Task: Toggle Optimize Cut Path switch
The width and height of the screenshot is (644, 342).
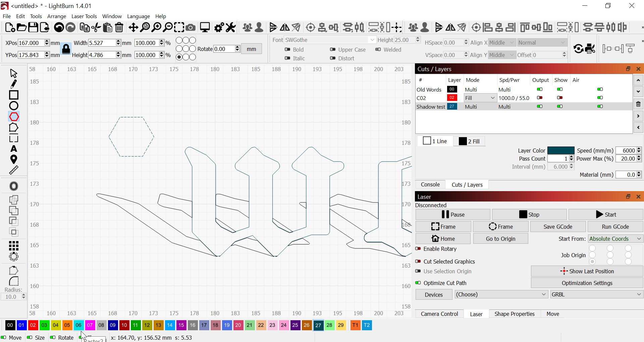Action: pos(418,283)
